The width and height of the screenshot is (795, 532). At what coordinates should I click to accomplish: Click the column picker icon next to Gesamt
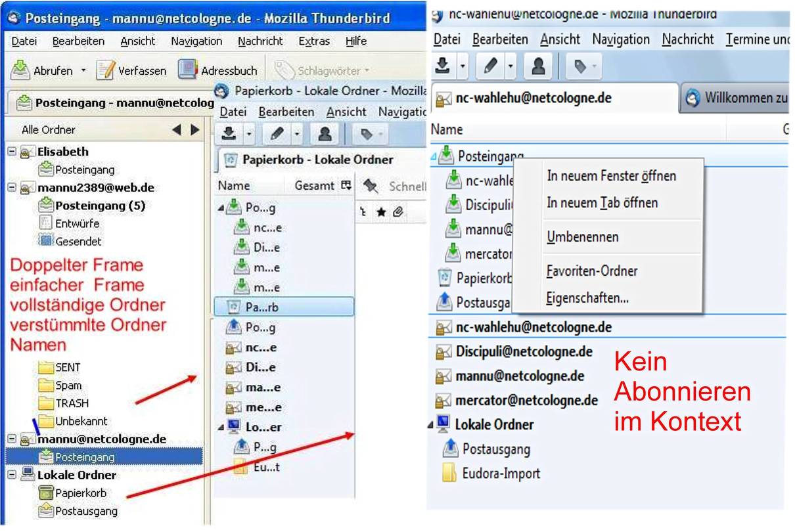point(346,186)
